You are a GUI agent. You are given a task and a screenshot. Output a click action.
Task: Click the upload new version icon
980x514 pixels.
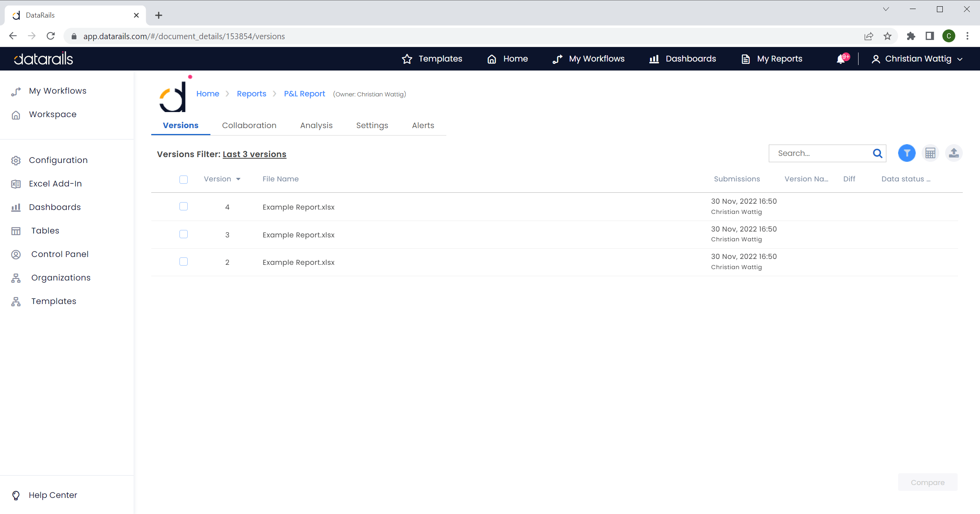click(x=953, y=153)
